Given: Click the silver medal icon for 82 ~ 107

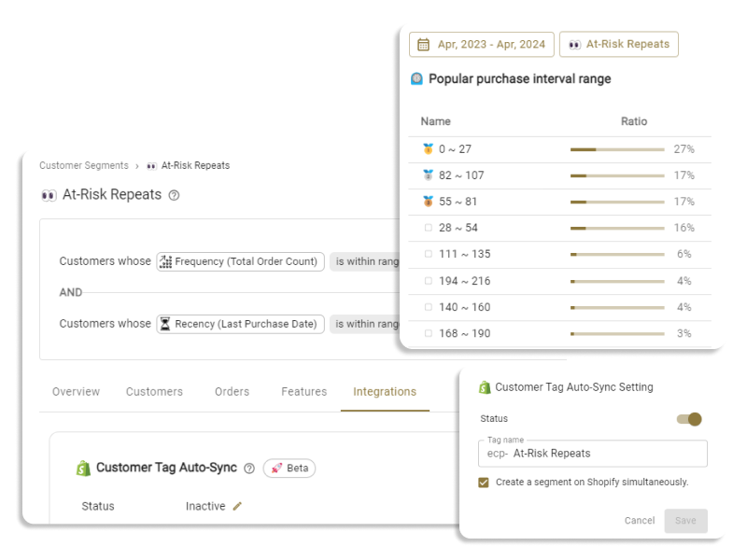Looking at the screenshot, I should (429, 175).
